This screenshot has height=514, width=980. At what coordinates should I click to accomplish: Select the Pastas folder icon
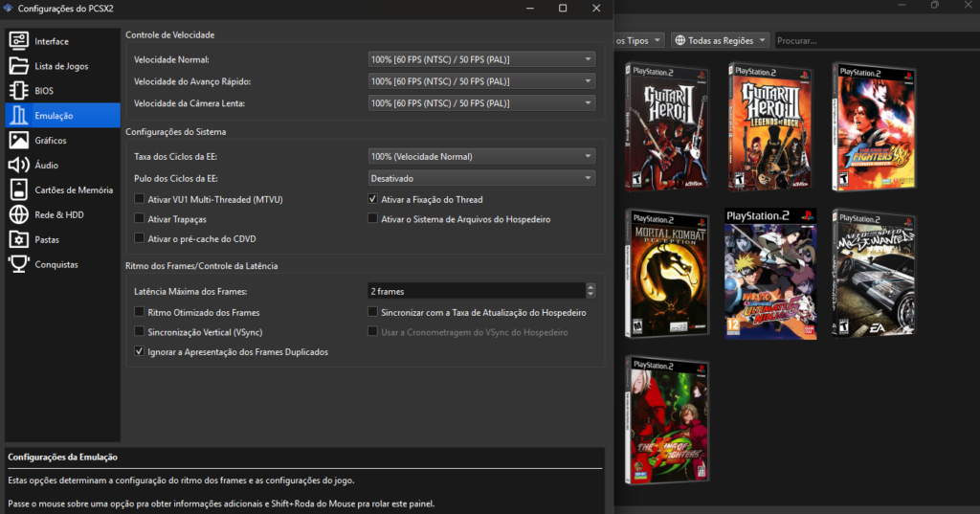[19, 239]
